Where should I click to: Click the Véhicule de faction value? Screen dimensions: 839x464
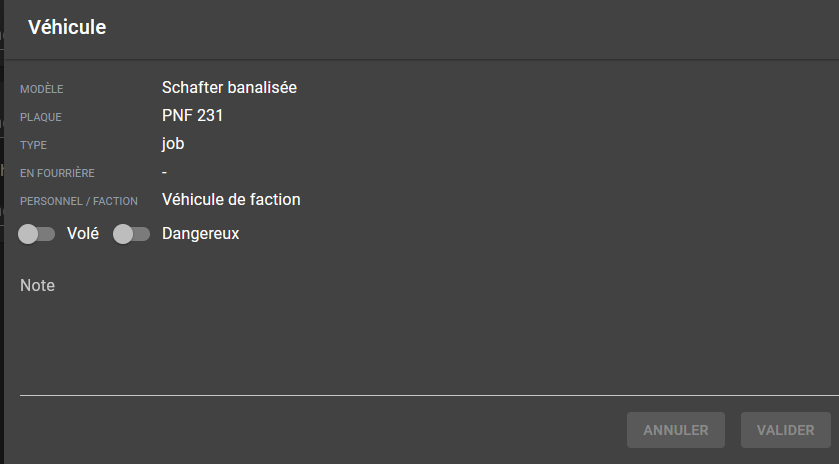231,200
